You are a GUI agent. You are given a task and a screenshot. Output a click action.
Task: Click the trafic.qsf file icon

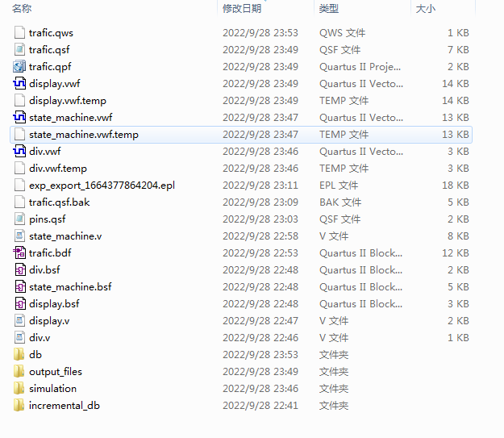tap(19, 49)
